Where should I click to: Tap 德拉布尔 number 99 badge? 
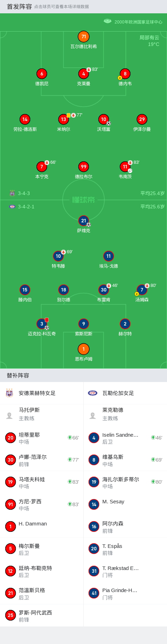click(x=84, y=167)
